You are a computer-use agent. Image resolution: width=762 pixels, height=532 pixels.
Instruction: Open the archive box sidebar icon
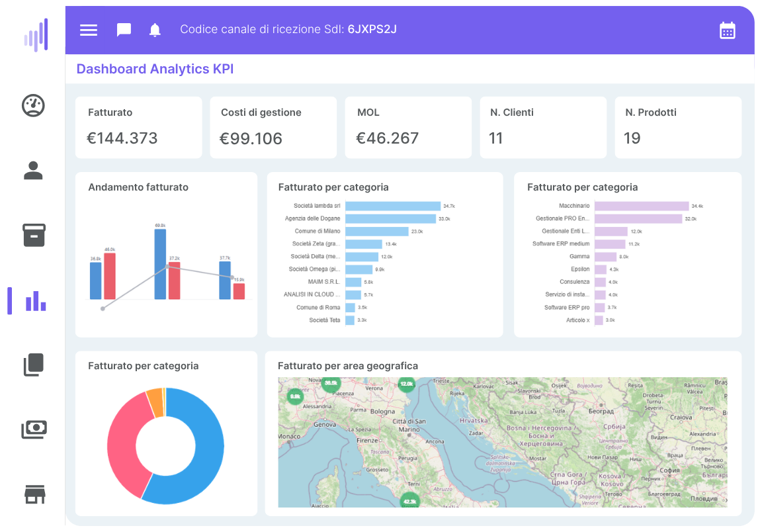click(x=34, y=236)
